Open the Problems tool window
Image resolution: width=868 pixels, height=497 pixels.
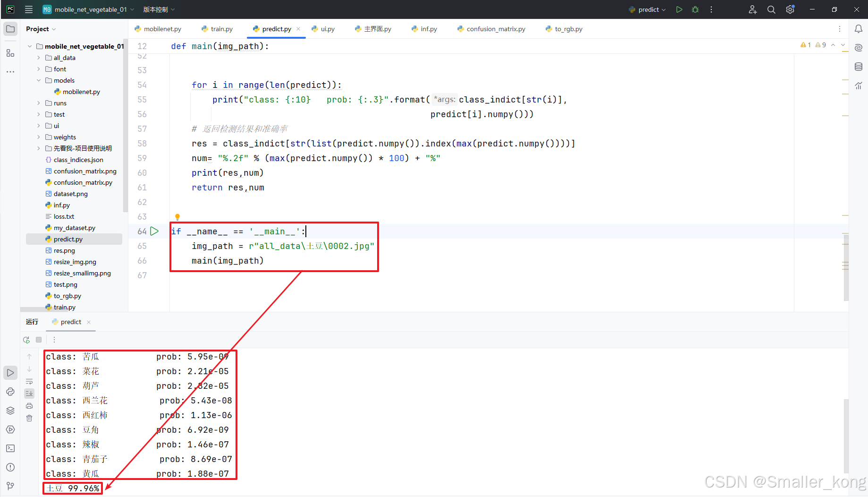[x=10, y=467]
